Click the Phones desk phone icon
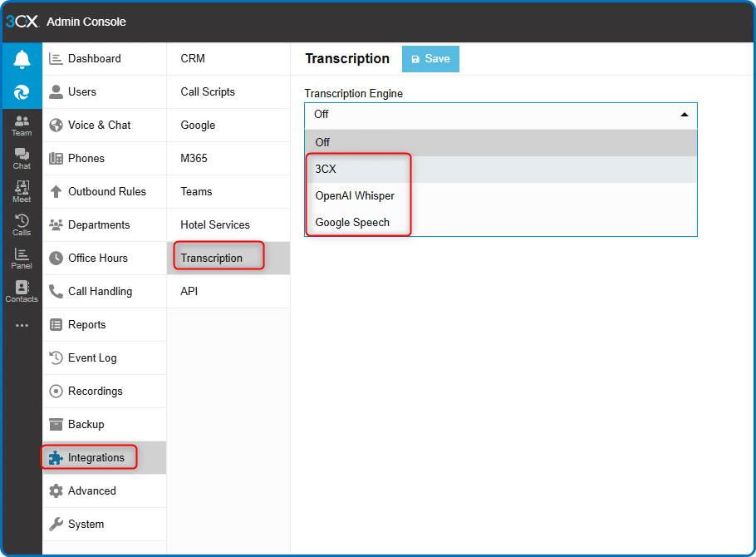 point(56,158)
